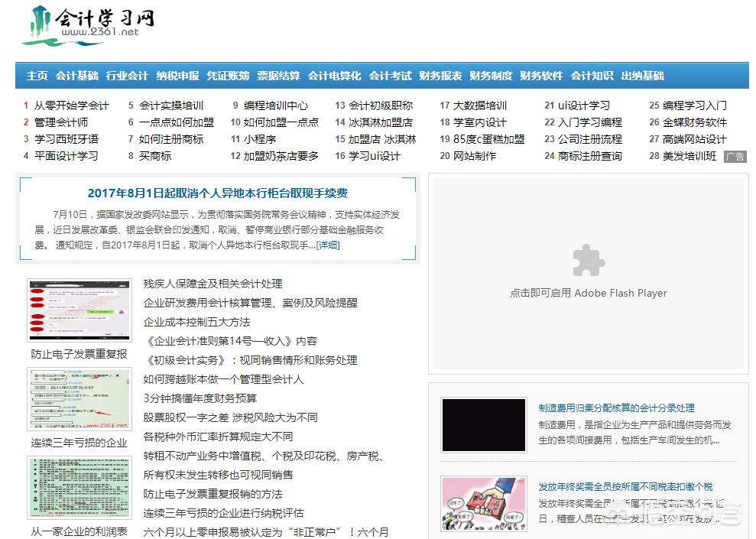Viewport: 756px width, 539px height.
Task: Open 财务制度 navigation item
Action: coord(492,76)
